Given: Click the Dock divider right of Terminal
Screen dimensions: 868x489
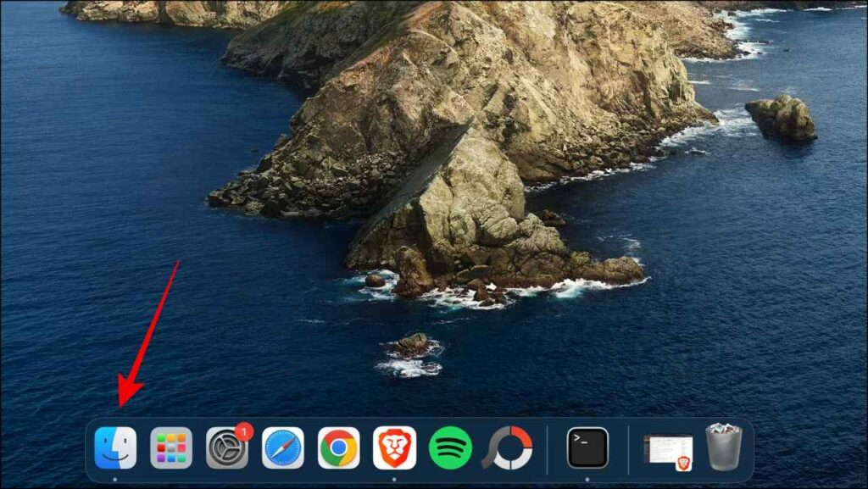Looking at the screenshot, I should [x=628, y=449].
